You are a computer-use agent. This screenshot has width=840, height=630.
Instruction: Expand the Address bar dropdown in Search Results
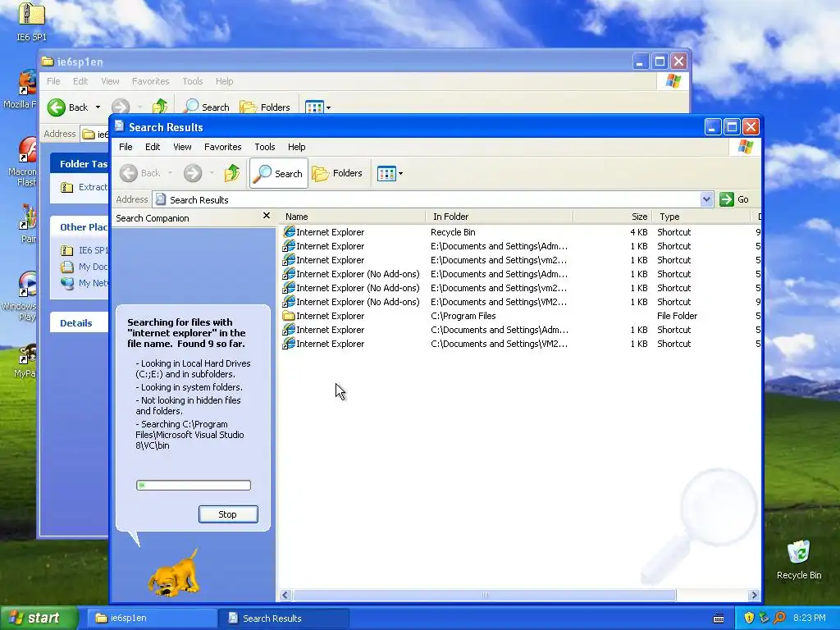[706, 199]
